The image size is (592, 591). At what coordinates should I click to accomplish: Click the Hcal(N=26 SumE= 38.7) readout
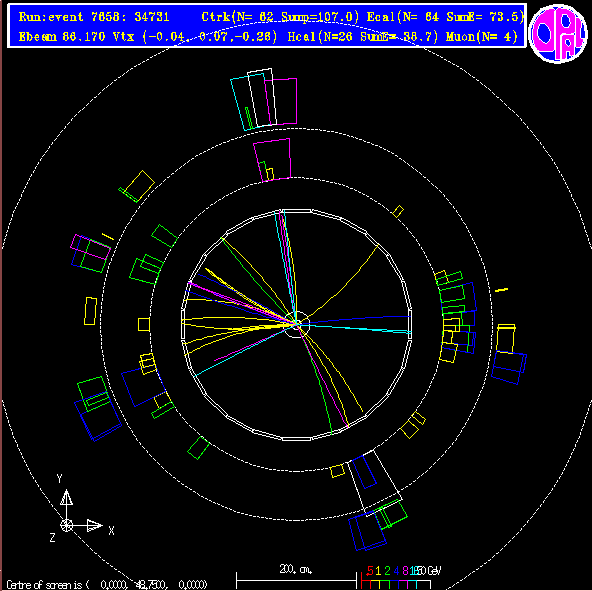click(x=363, y=37)
